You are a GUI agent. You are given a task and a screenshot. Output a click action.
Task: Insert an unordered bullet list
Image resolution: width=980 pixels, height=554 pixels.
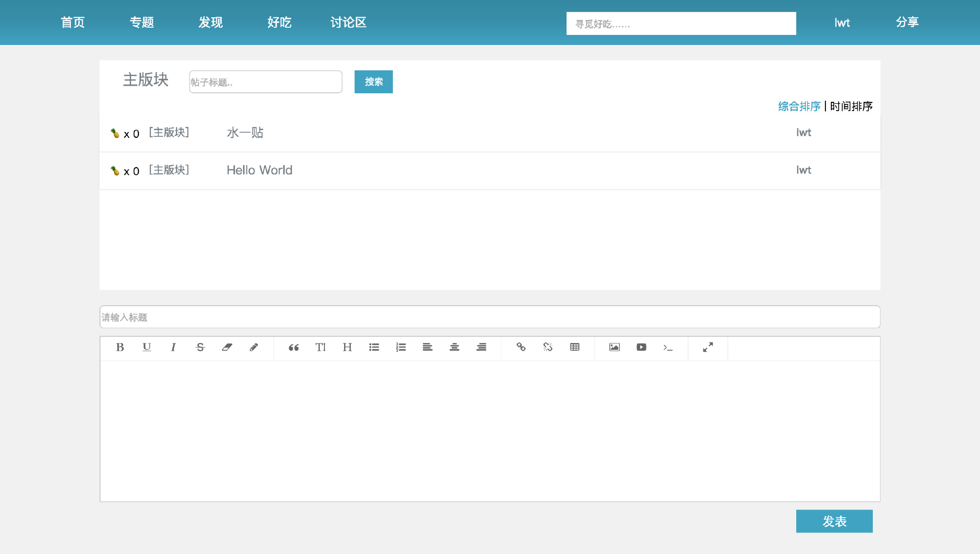374,347
